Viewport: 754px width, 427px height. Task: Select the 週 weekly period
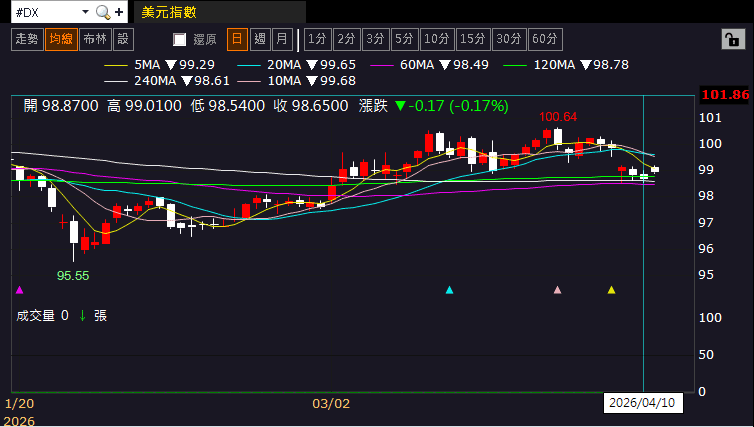[x=260, y=39]
